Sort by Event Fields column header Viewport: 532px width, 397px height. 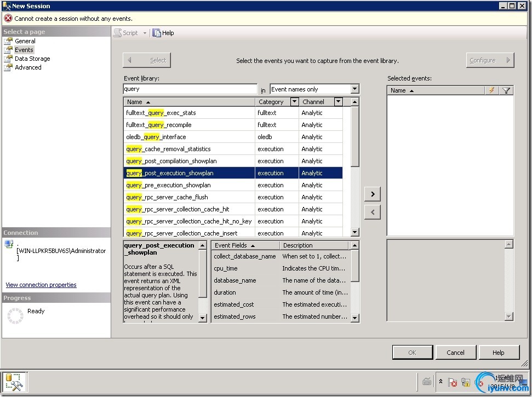coord(245,245)
